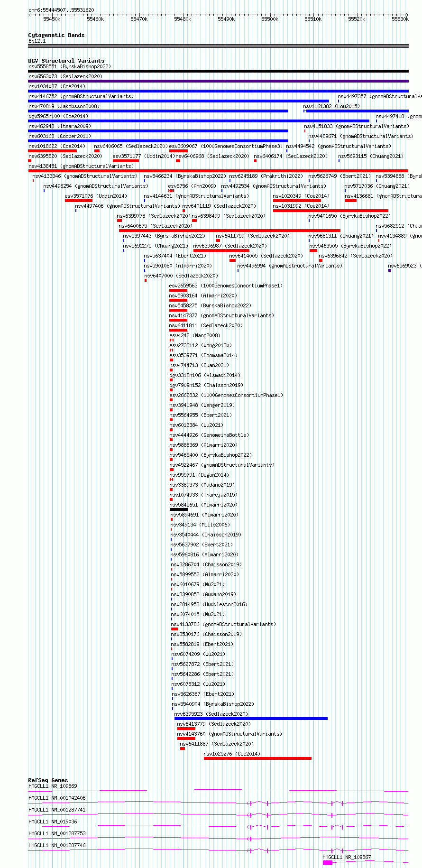Click nsv5901080 (Almarri2020) label

coord(178,266)
